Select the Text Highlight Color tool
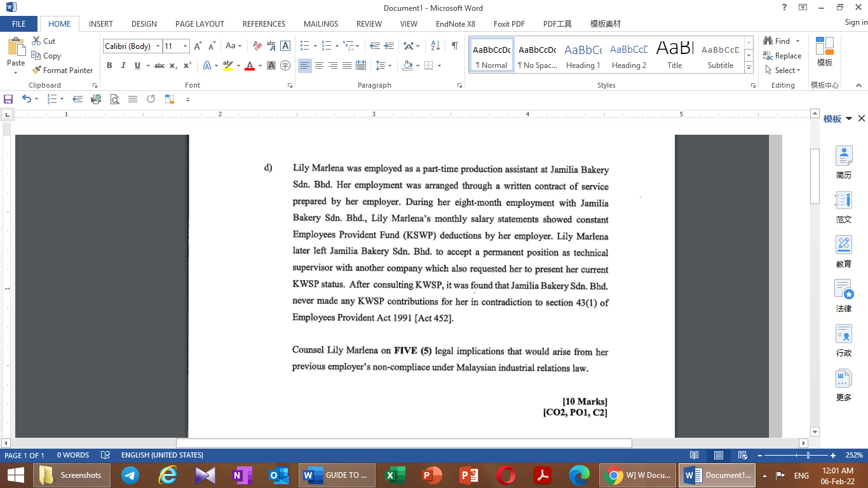The image size is (868, 488). [229, 65]
